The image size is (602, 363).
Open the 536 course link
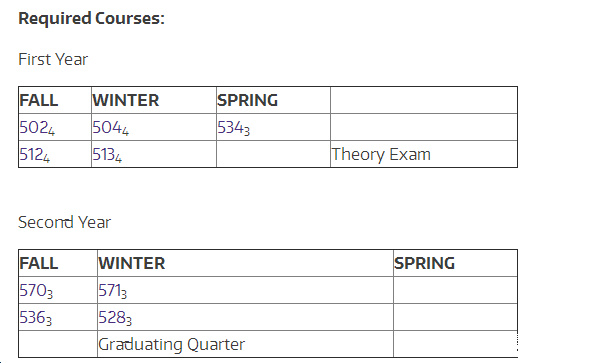[x=33, y=317]
